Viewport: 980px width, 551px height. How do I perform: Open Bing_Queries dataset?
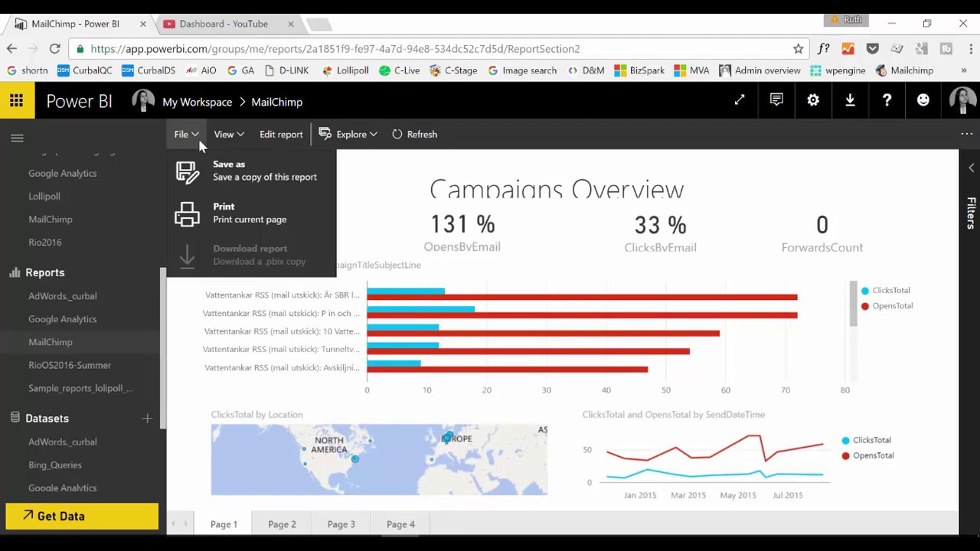[x=55, y=465]
